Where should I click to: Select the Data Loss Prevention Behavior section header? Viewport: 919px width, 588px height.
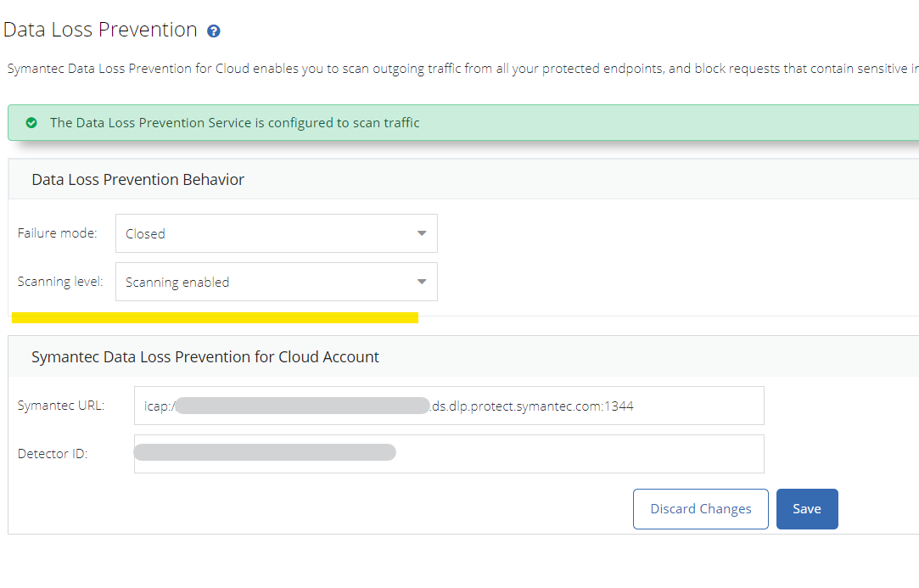click(137, 180)
